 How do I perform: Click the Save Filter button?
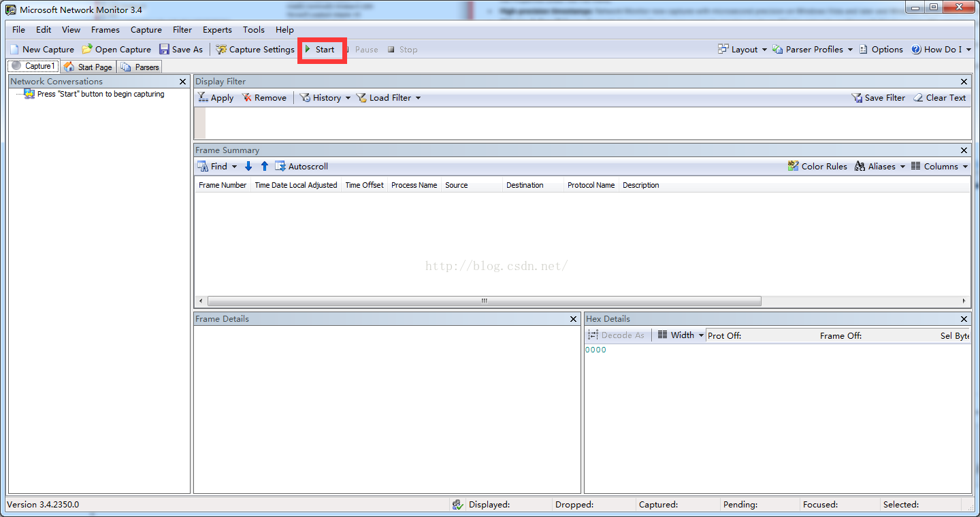tap(879, 98)
